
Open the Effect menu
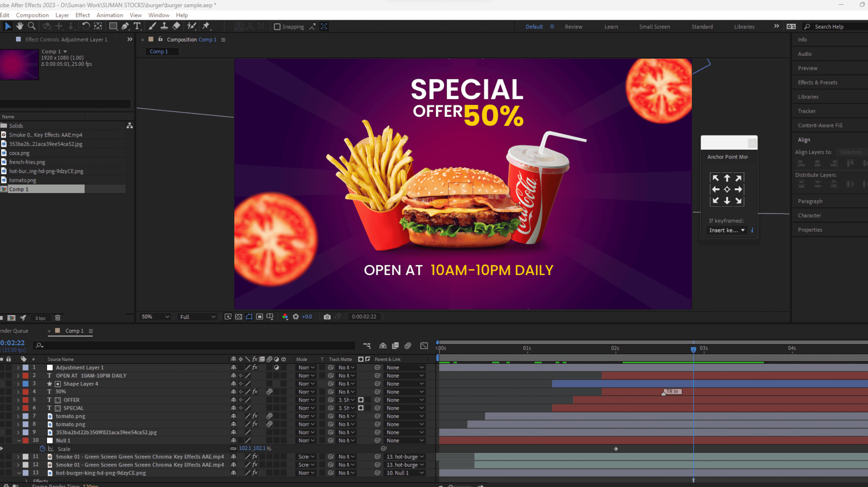(83, 15)
